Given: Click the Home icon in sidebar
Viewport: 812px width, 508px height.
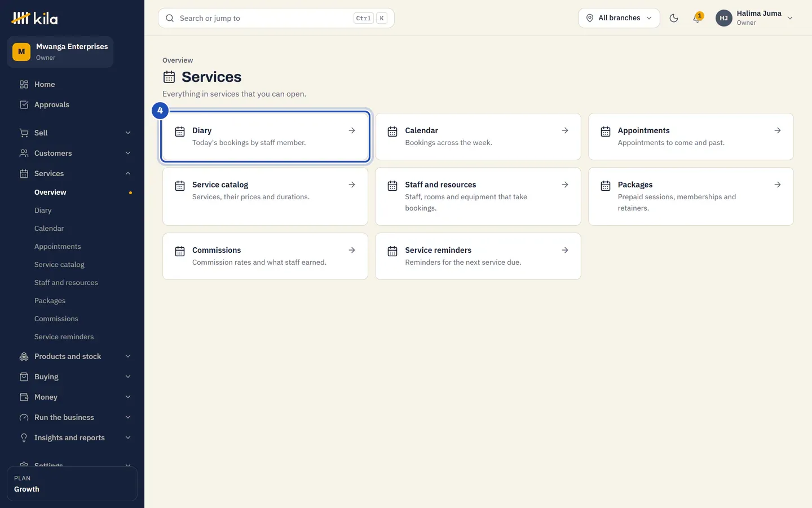Looking at the screenshot, I should coord(24,84).
